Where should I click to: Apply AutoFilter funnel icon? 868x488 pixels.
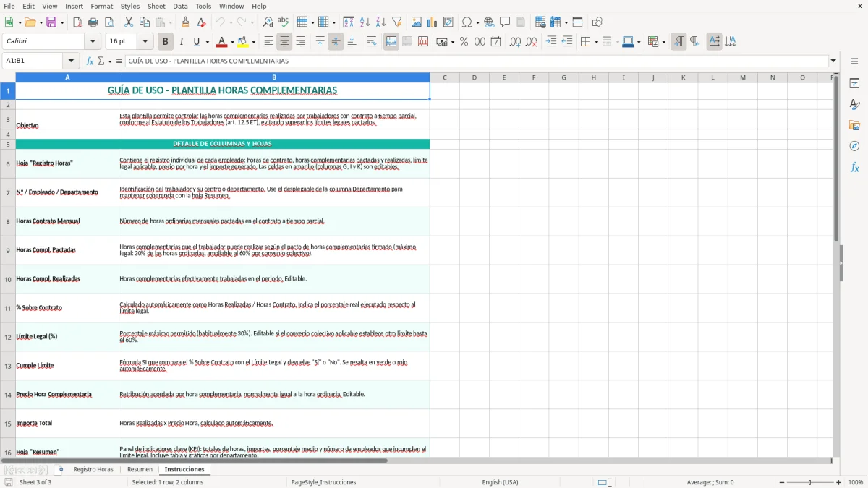397,22
